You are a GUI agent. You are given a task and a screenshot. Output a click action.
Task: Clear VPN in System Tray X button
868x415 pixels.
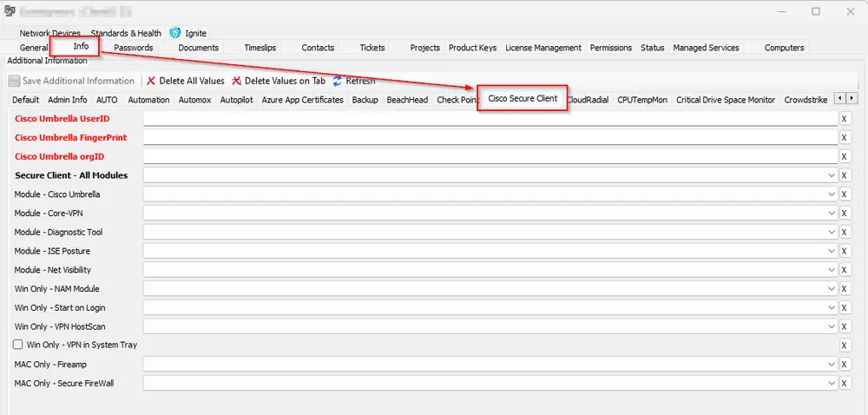845,346
